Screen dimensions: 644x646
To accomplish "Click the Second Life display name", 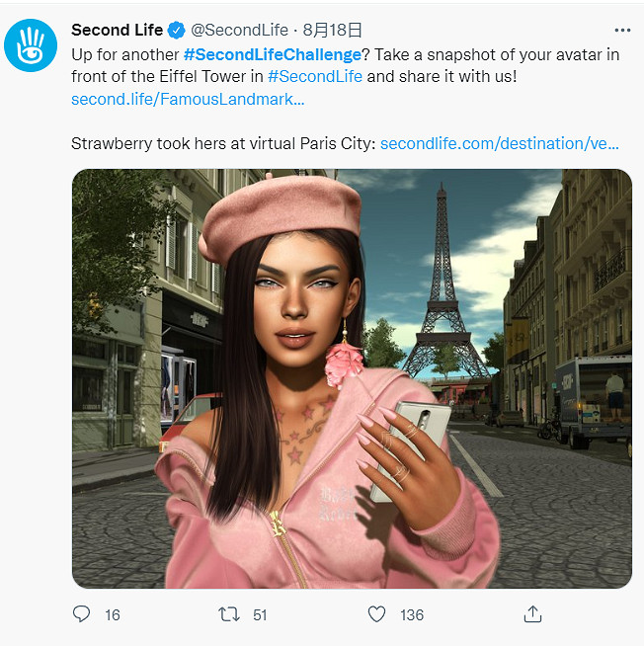I will coord(117,30).
